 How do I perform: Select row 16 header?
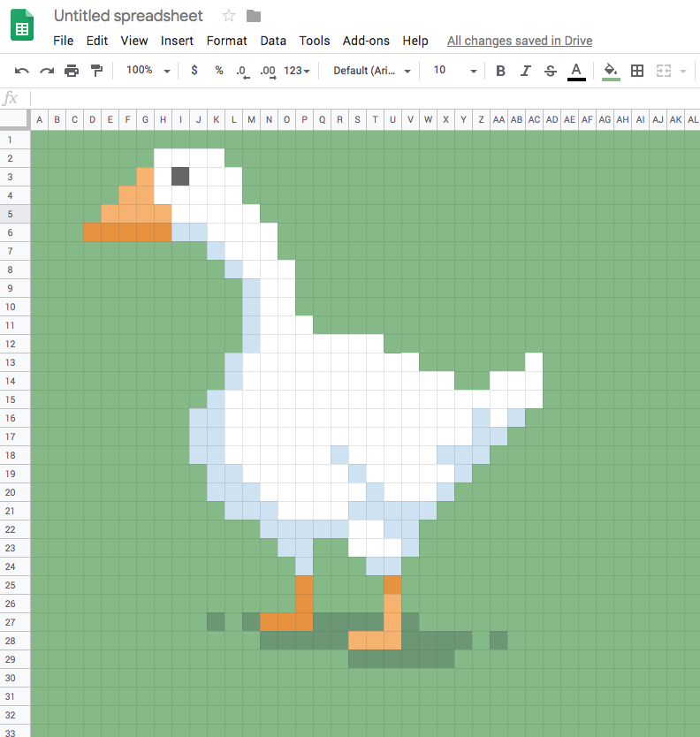pyautogui.click(x=15, y=418)
